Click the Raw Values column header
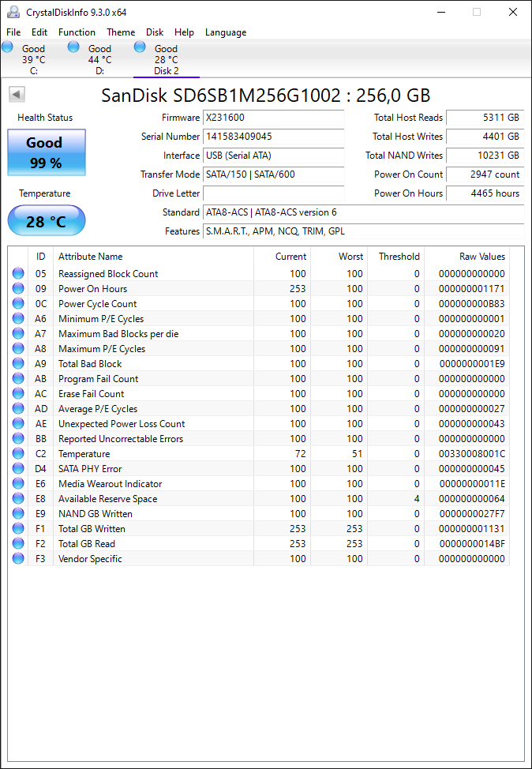Viewport: 532px width, 769px height. pos(466,257)
